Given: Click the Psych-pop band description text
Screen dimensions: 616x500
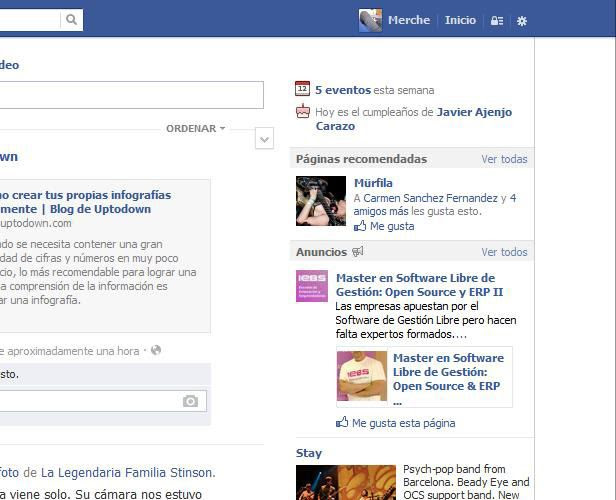Looking at the screenshot, I should (466, 482).
